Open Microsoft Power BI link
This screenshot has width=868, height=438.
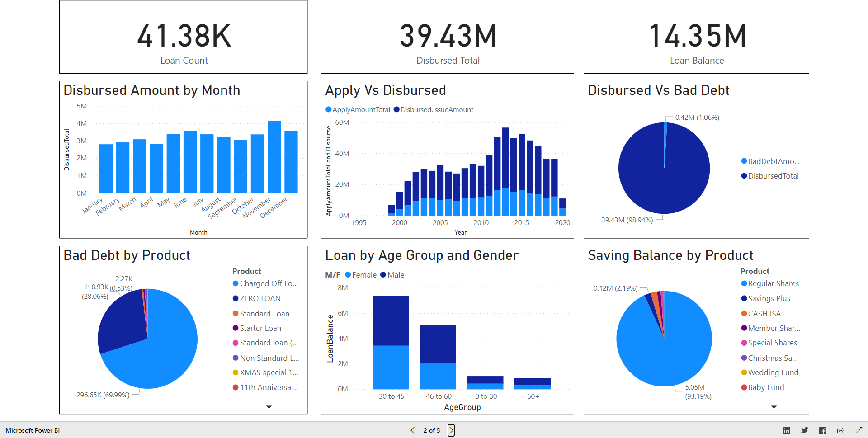33,430
